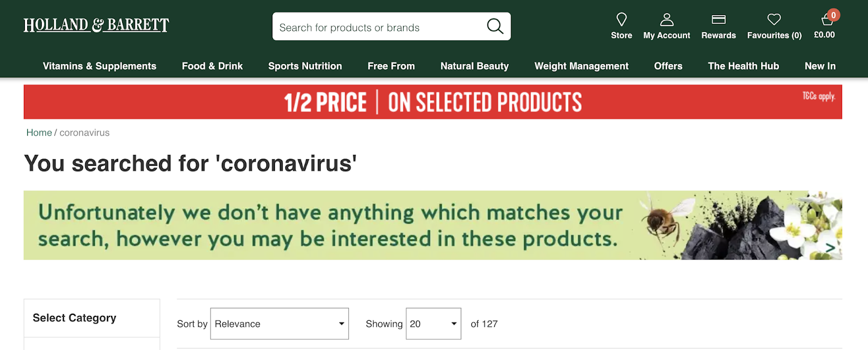Image resolution: width=868 pixels, height=350 pixels.
Task: Open the shopping basket icon
Action: pos(827,20)
